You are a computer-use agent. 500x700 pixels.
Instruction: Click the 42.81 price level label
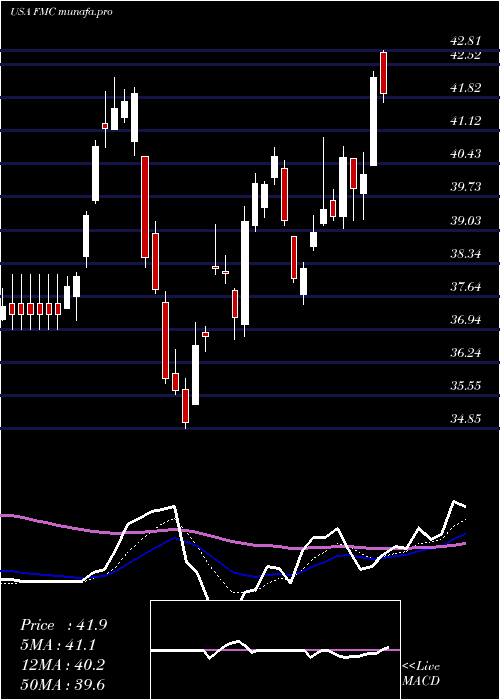coord(465,41)
